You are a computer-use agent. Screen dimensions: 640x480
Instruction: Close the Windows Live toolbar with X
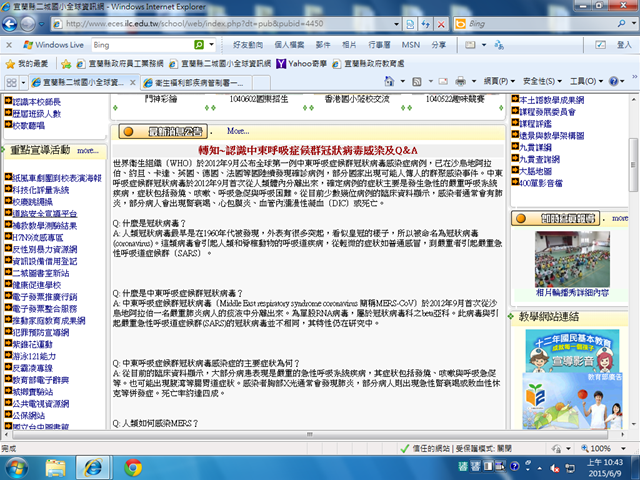(x=9, y=45)
